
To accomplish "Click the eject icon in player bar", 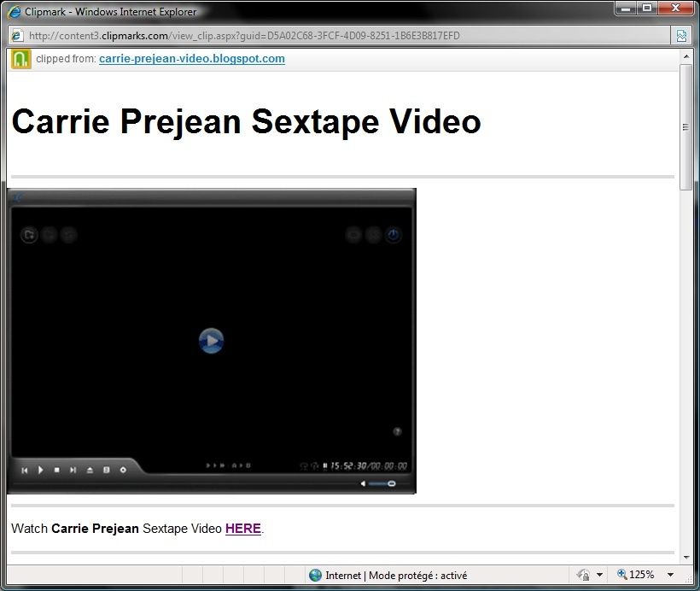I will click(x=90, y=470).
